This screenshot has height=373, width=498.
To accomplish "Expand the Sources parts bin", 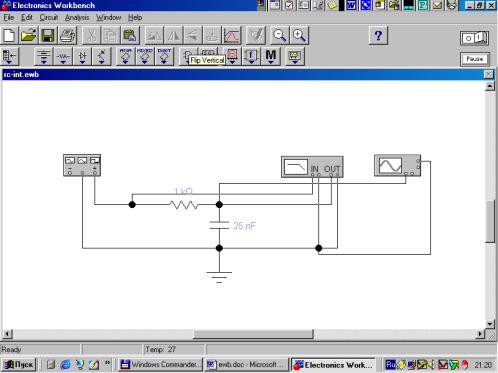I will pos(44,56).
